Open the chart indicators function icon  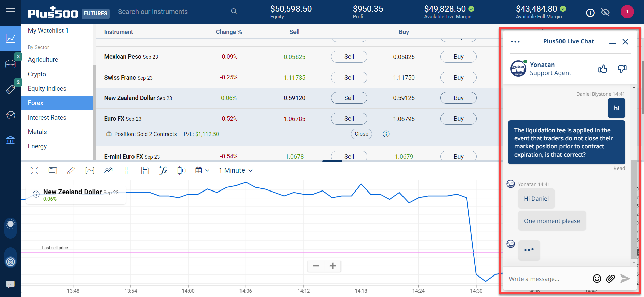click(x=163, y=171)
